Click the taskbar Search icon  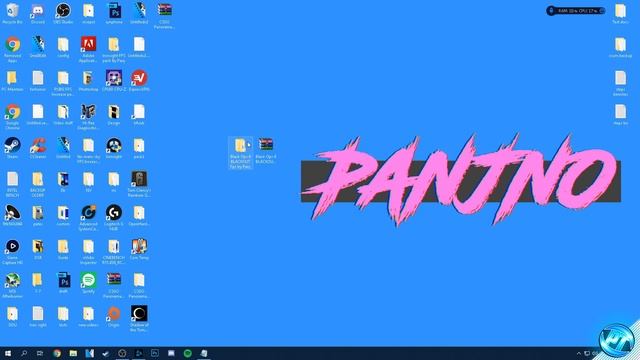pyautogui.click(x=24, y=353)
